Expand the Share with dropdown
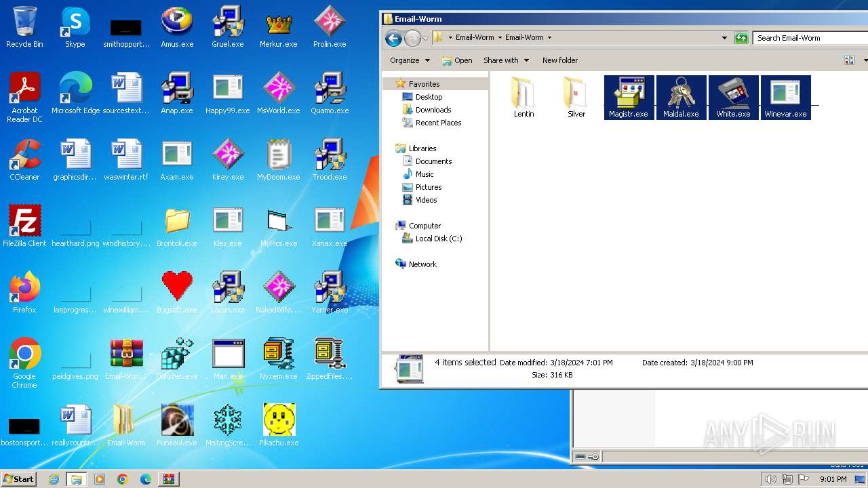Screen dimensions: 868x488 (506, 60)
